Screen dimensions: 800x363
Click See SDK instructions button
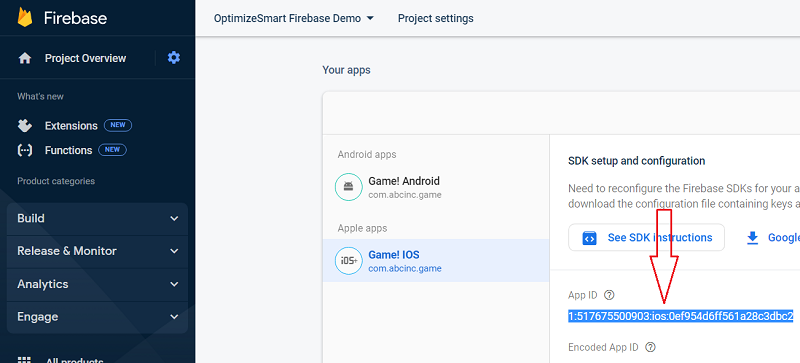coord(646,237)
